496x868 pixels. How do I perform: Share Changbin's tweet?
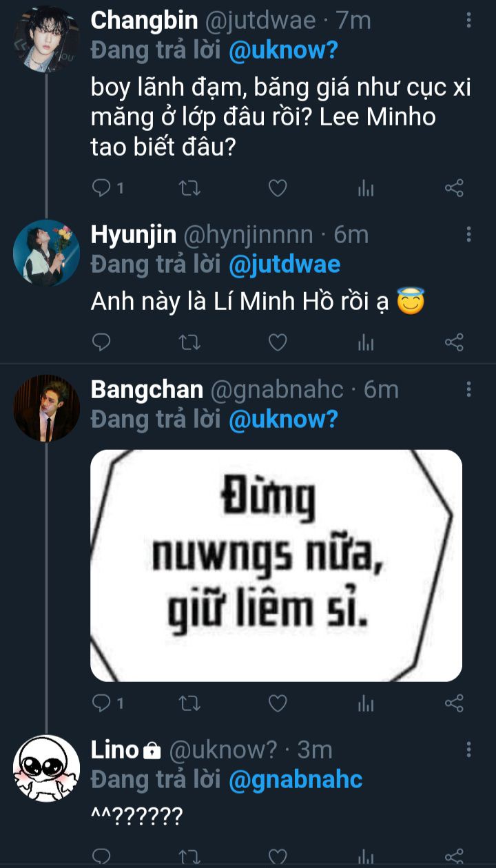(x=454, y=187)
